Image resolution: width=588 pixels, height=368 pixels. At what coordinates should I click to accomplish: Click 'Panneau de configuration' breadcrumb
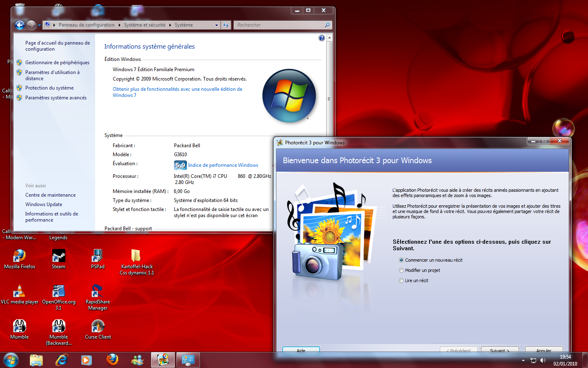(87, 25)
